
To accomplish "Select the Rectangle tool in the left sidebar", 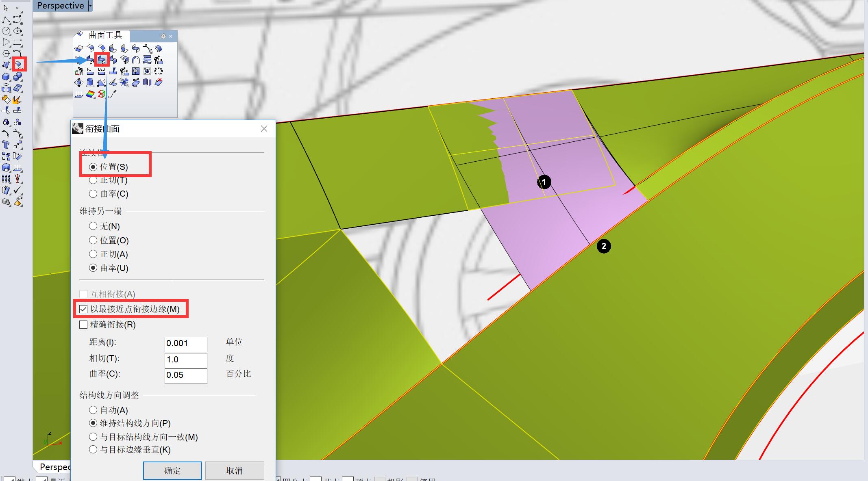I will click(x=17, y=42).
